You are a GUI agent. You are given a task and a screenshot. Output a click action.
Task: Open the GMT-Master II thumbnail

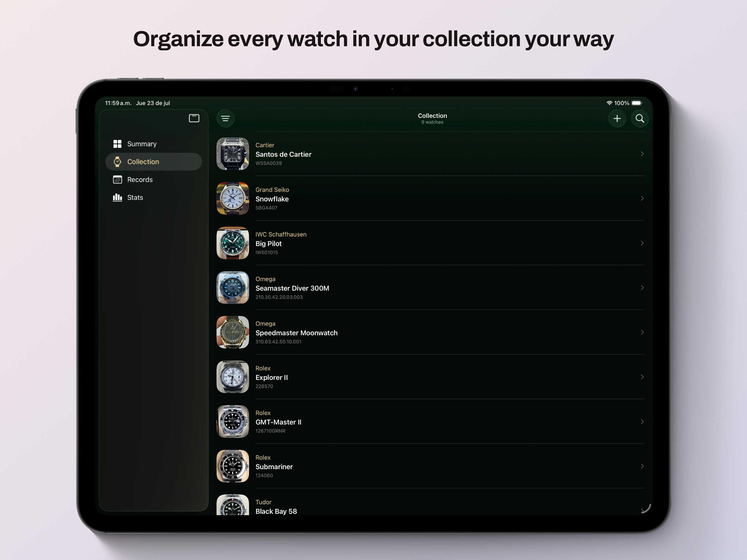[233, 421]
